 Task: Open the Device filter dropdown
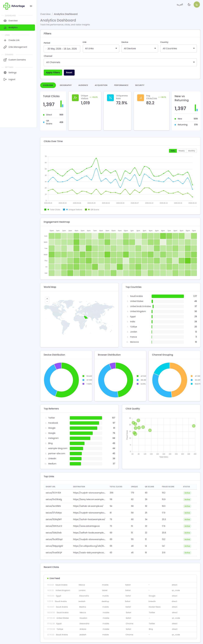(140, 49)
